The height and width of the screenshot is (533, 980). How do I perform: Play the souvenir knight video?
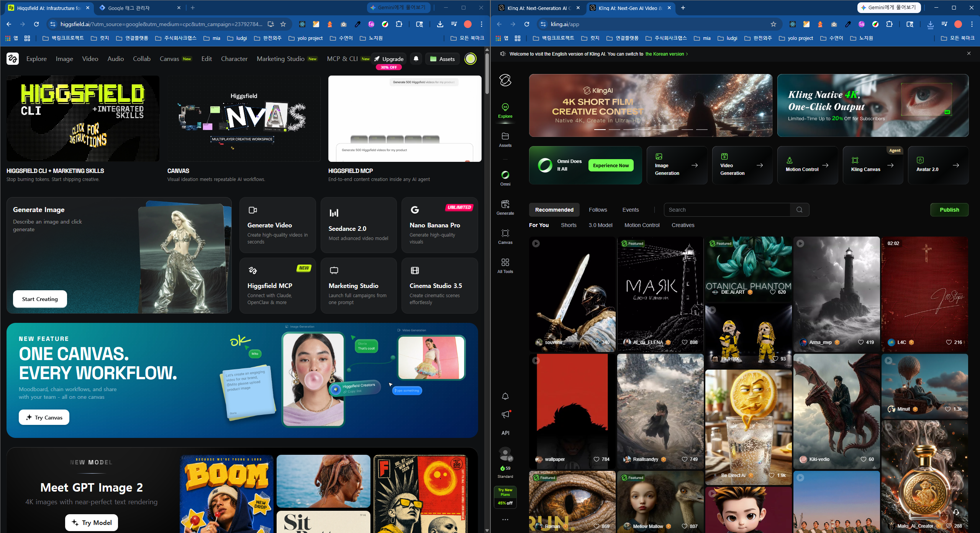(536, 243)
